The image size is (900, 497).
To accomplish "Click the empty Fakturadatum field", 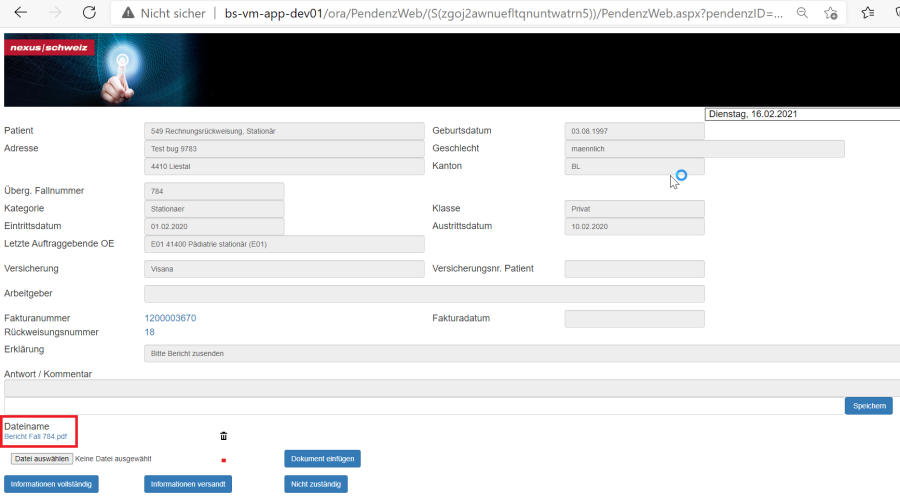I will pos(634,319).
